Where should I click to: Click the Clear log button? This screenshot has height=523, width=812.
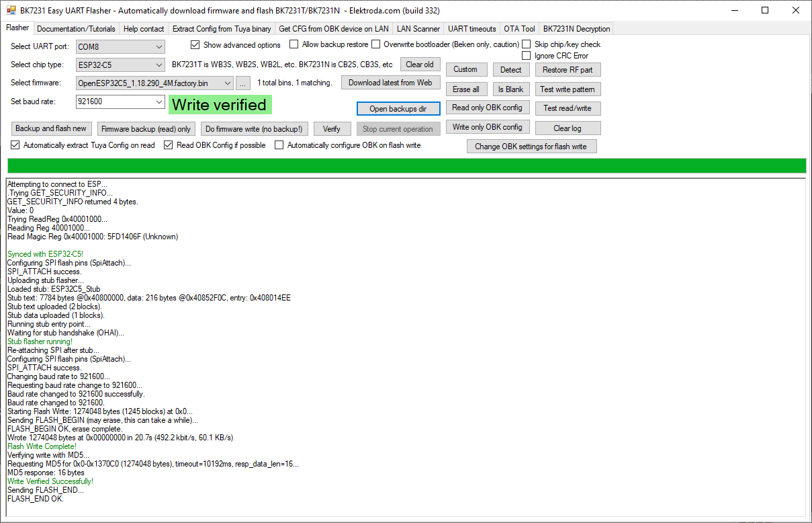[x=568, y=128]
